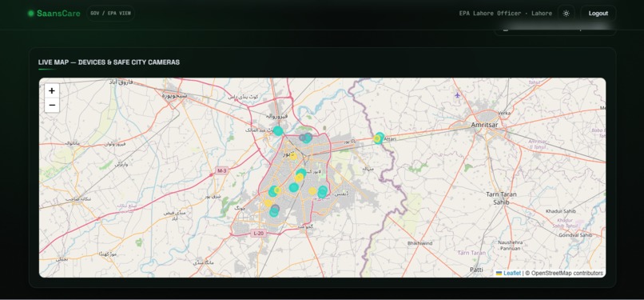Click the Khadur Sahib label
This screenshot has height=300, width=644.
click(x=561, y=211)
